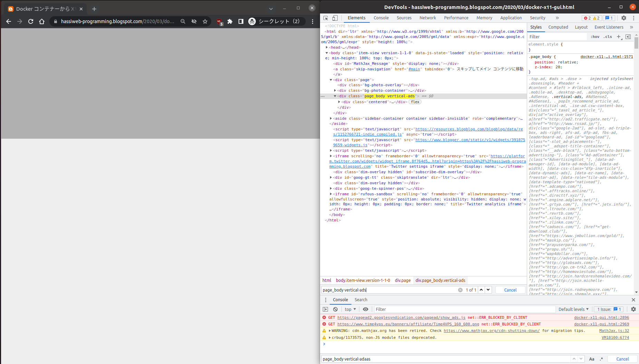Open the Computed styles tab
639x364 pixels.
(x=558, y=27)
